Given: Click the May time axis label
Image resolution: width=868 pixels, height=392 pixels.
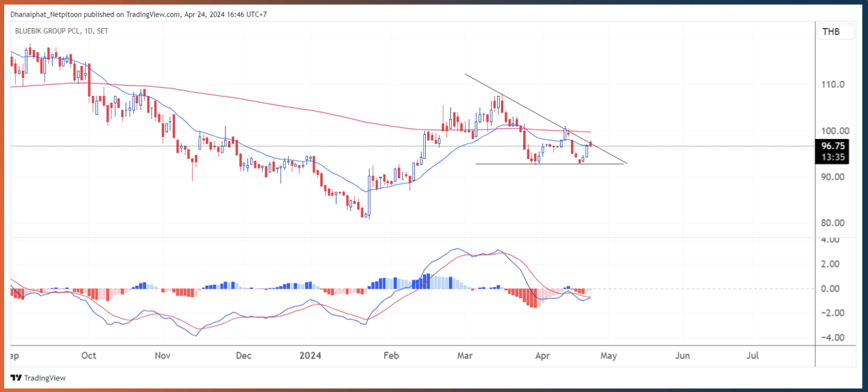Looking at the screenshot, I should [x=610, y=356].
